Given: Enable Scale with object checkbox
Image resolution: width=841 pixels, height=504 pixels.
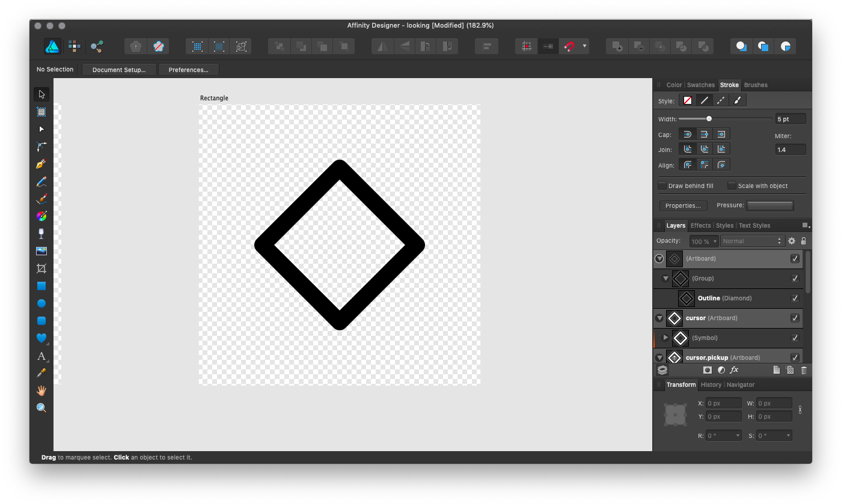Looking at the screenshot, I should point(732,186).
